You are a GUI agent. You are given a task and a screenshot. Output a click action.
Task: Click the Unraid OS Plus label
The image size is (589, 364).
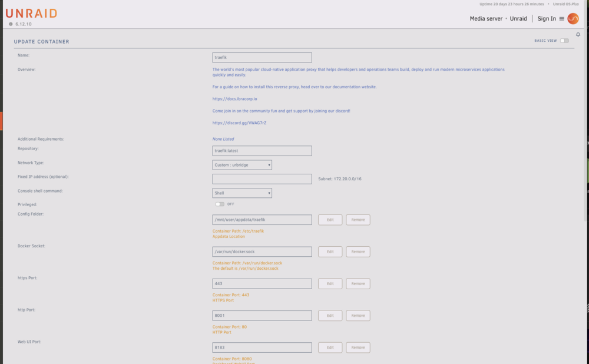point(565,4)
